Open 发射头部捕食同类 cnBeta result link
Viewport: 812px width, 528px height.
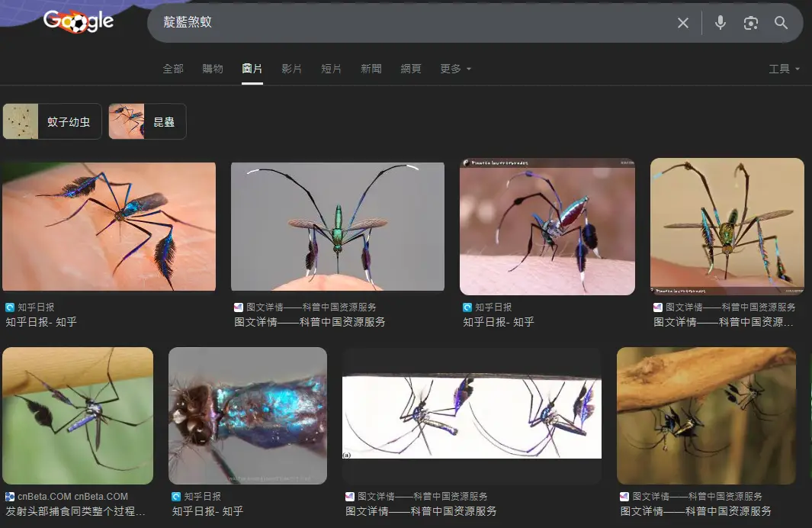click(75, 511)
